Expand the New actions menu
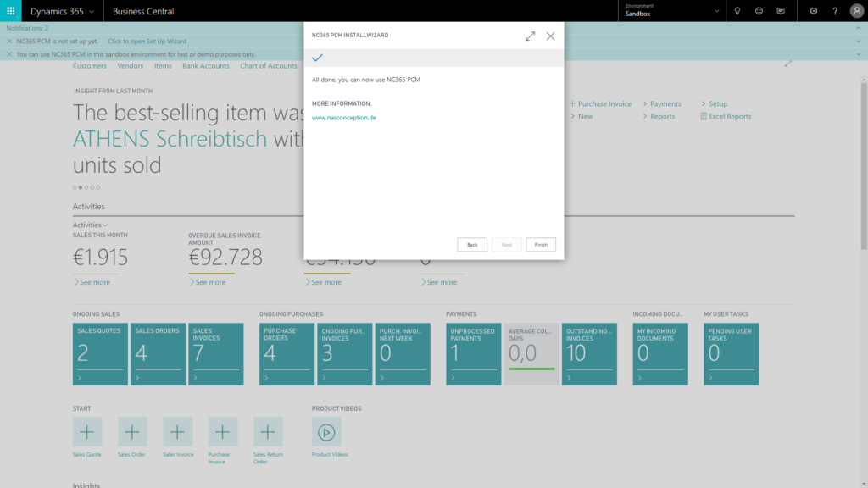The image size is (868, 488). point(581,116)
